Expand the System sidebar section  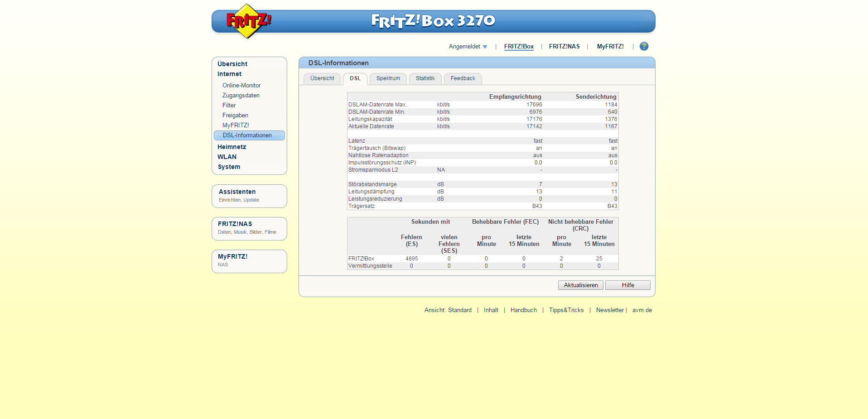[x=229, y=167]
